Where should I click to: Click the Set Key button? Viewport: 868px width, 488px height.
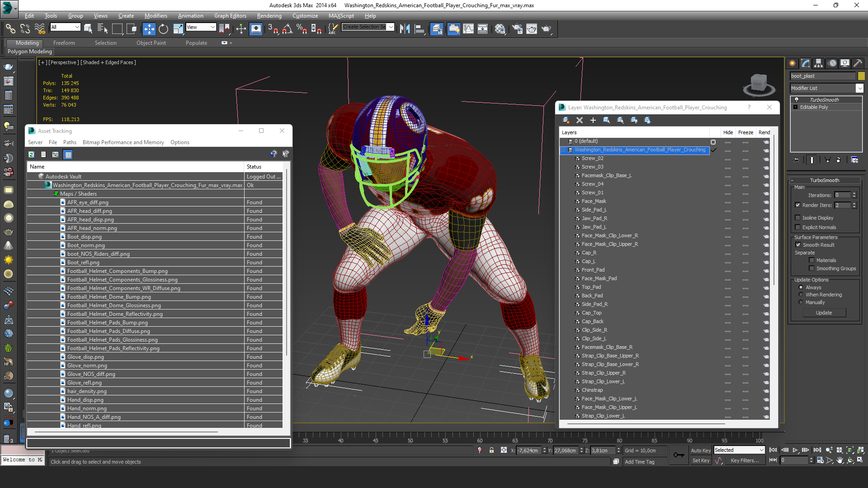(701, 460)
